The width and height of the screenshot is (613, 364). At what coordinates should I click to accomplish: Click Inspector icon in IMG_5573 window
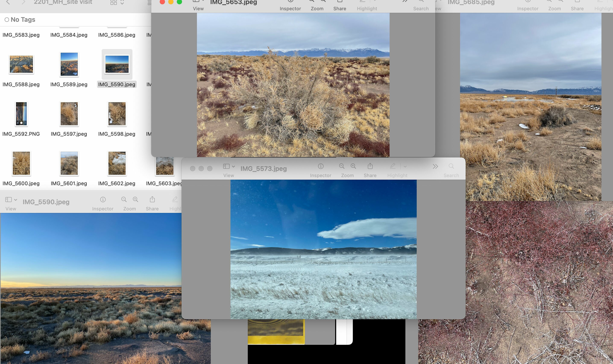click(x=320, y=166)
